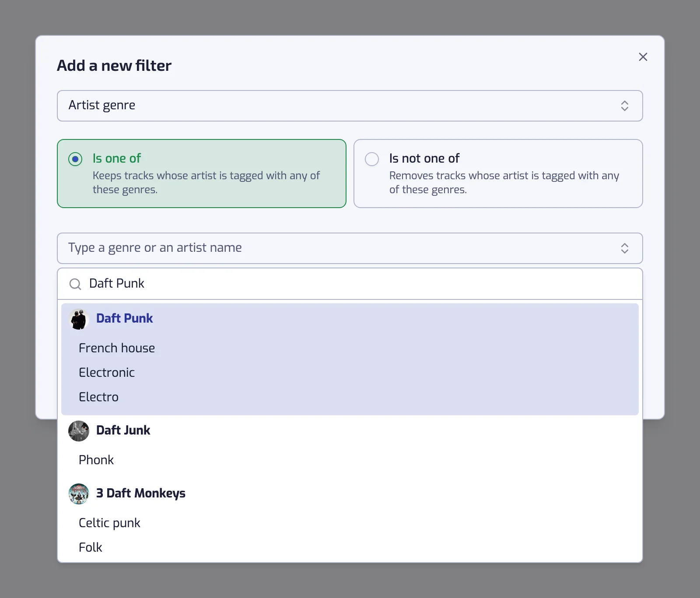Click the 'Keeps tracks whose artist' description text

point(206,182)
